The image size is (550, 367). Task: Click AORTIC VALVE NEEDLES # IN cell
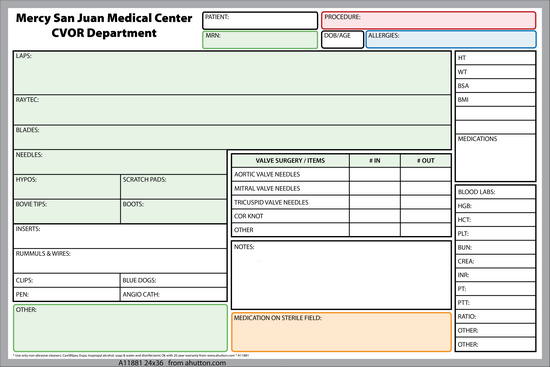[375, 174]
